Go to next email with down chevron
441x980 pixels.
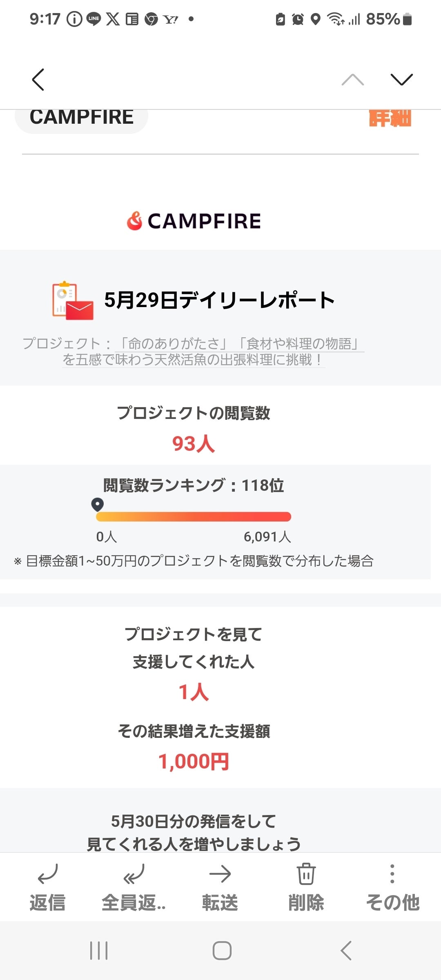(401, 80)
